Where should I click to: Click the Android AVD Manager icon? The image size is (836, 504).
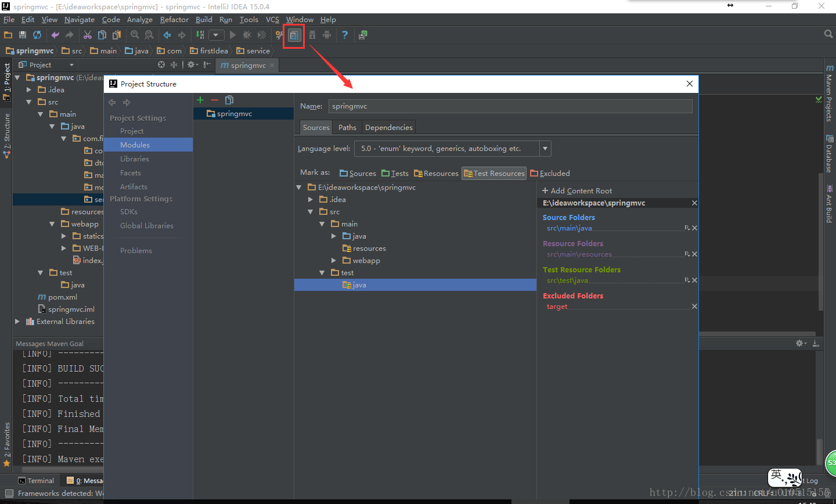click(327, 35)
